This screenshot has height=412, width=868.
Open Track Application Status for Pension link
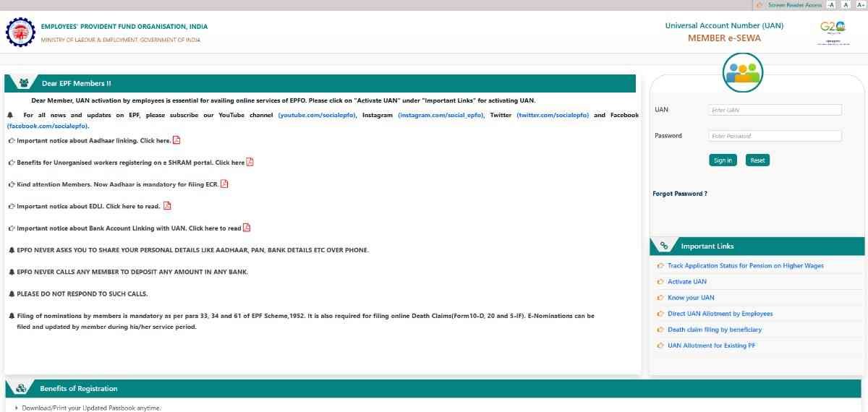(x=745, y=266)
